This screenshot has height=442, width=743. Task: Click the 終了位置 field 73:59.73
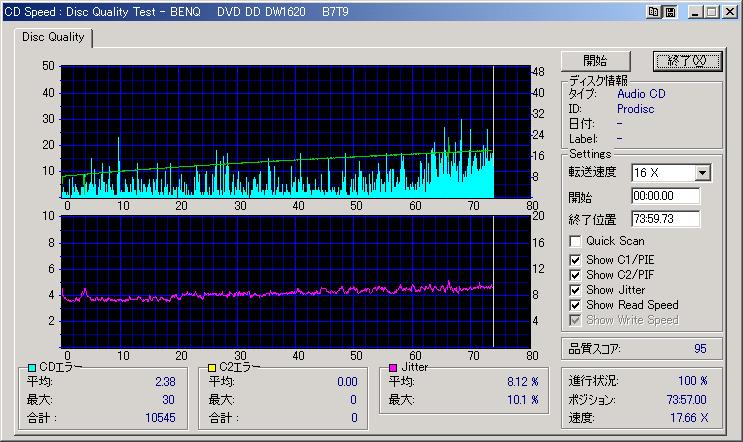pyautogui.click(x=665, y=219)
